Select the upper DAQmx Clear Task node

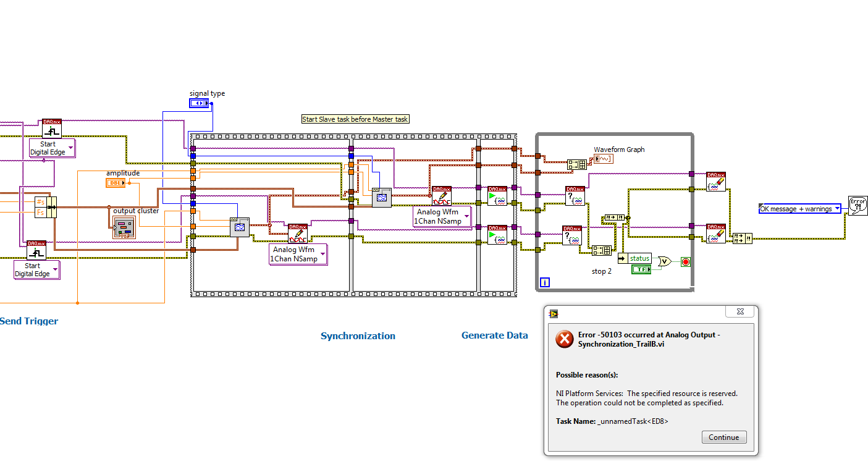coord(716,182)
